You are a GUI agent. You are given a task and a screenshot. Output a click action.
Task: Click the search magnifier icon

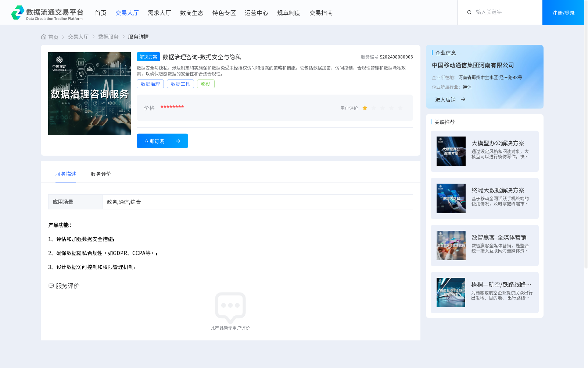tap(469, 13)
